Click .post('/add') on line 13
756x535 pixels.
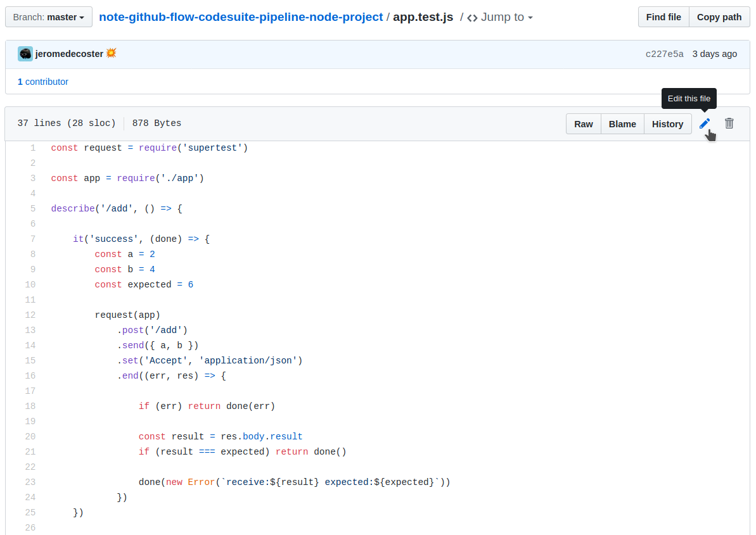[x=152, y=330]
